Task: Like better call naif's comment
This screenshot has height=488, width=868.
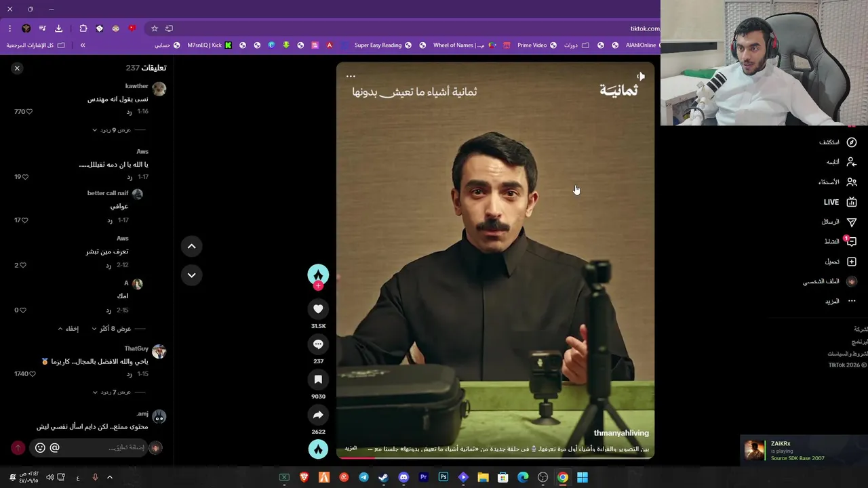Action: click(25, 220)
